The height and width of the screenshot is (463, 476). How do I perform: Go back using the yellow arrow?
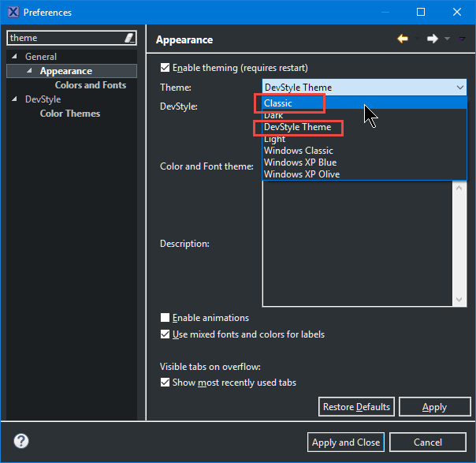pyautogui.click(x=403, y=39)
